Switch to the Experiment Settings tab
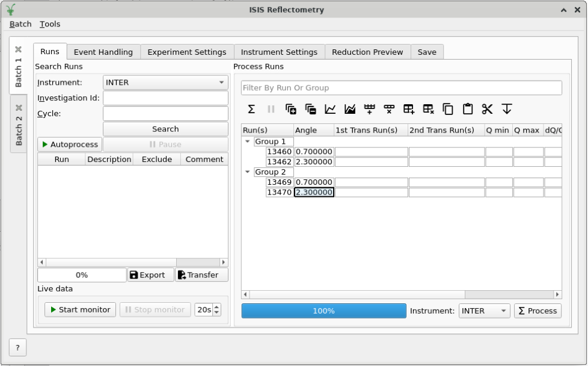The image size is (588, 366). [186, 52]
